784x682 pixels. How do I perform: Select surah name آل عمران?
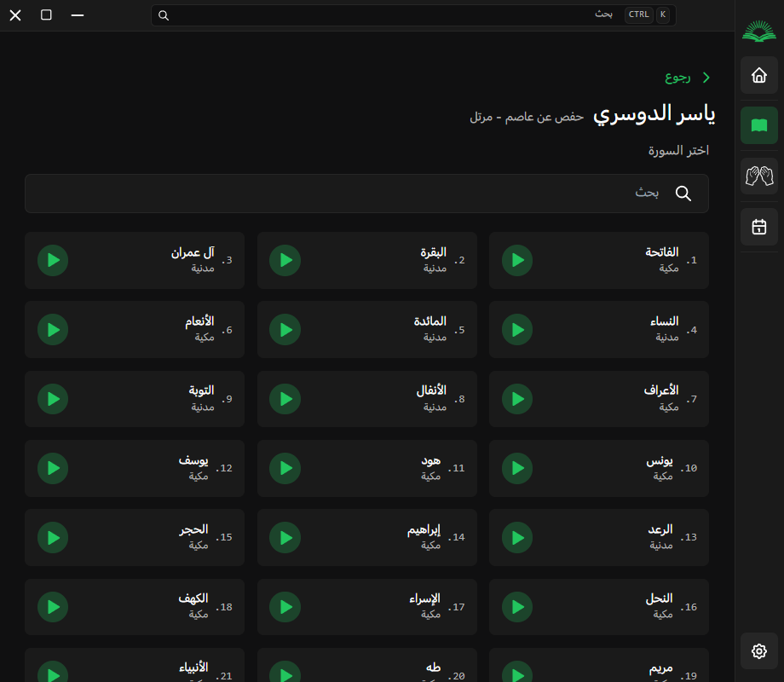(193, 252)
